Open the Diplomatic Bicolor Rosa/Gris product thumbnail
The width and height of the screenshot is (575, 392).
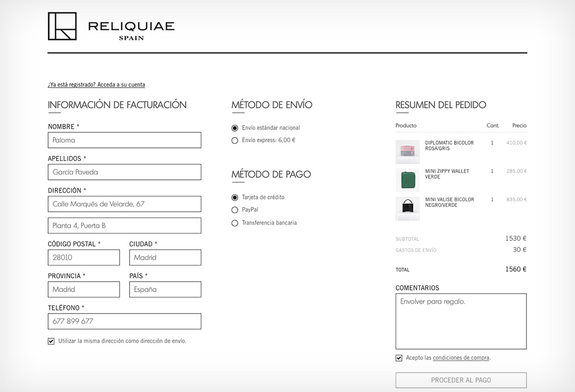[x=407, y=152]
